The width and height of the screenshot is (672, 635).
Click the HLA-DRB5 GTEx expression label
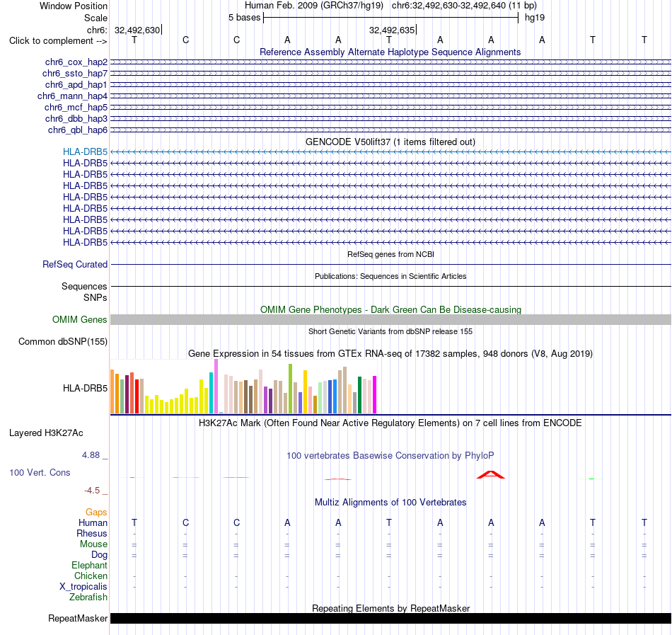86,388
